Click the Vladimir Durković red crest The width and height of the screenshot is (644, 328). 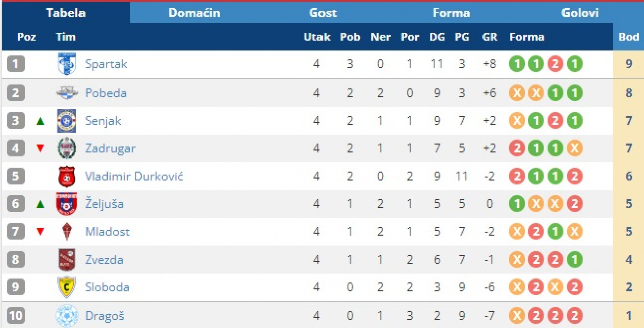pos(67,177)
